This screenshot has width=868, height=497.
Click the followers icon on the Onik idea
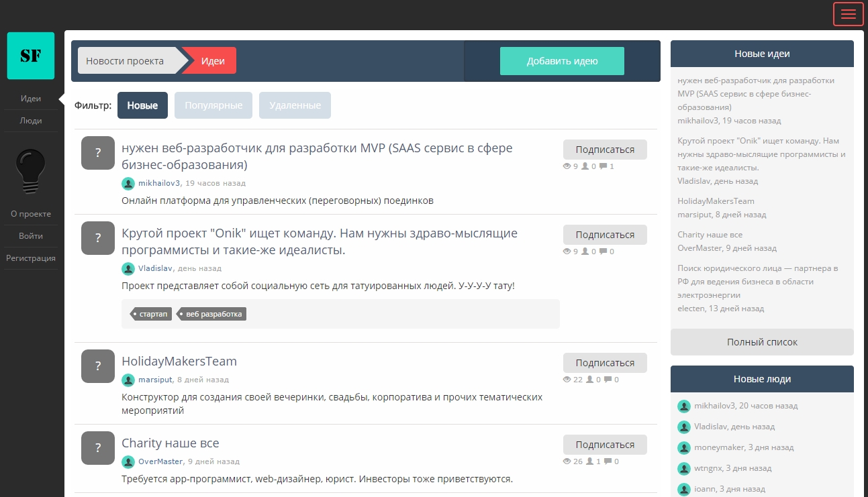(x=585, y=252)
